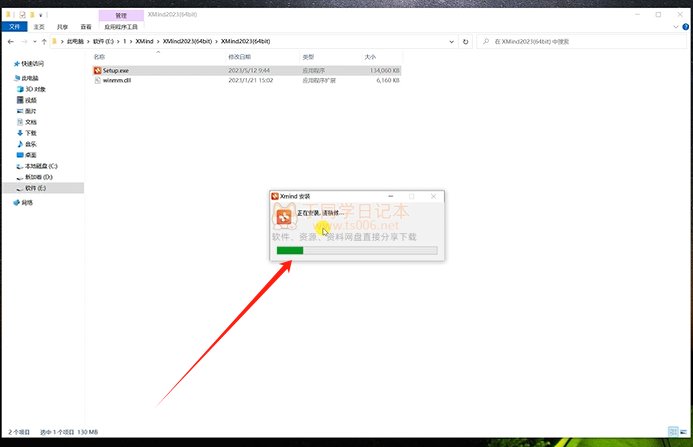This screenshot has width=693, height=447.
Task: Switch to details view in status bar
Action: pos(673,432)
